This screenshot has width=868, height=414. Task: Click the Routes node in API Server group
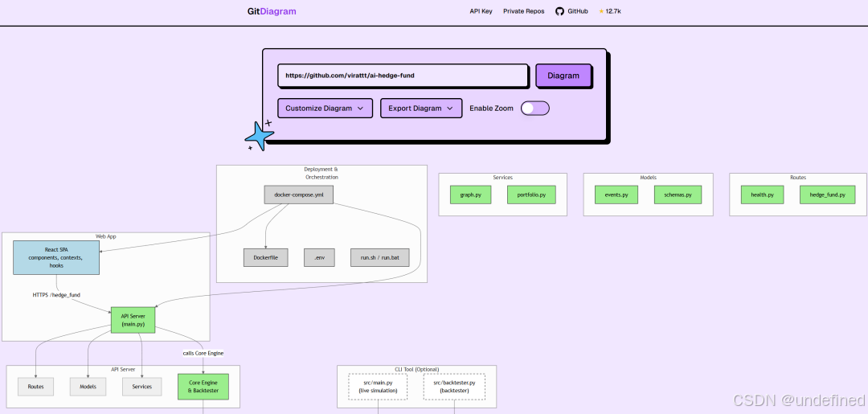click(35, 387)
